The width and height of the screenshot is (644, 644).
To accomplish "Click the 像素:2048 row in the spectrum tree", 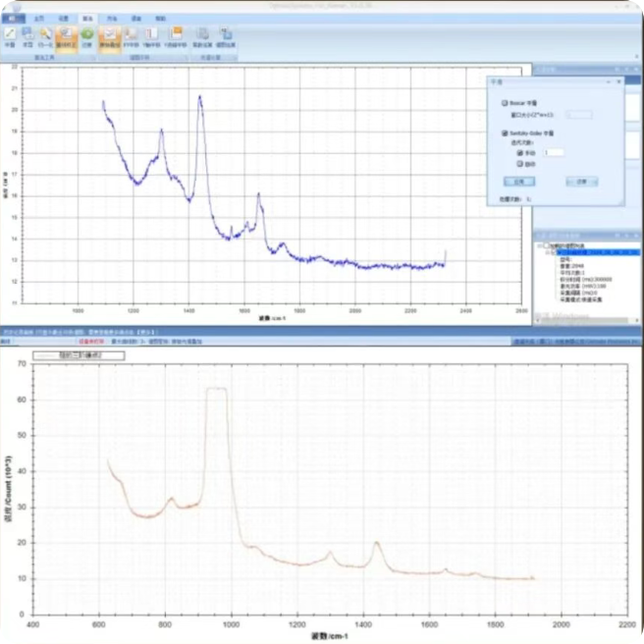I will click(x=571, y=266).
